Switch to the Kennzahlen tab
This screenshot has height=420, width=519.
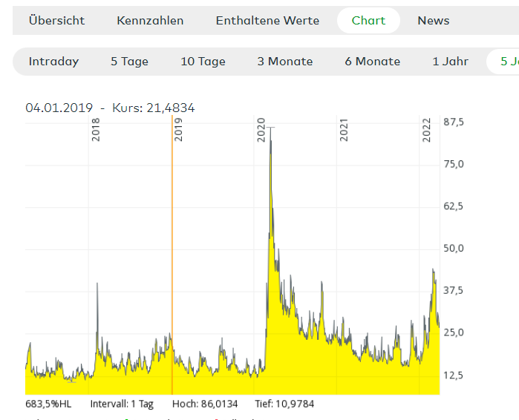(150, 21)
